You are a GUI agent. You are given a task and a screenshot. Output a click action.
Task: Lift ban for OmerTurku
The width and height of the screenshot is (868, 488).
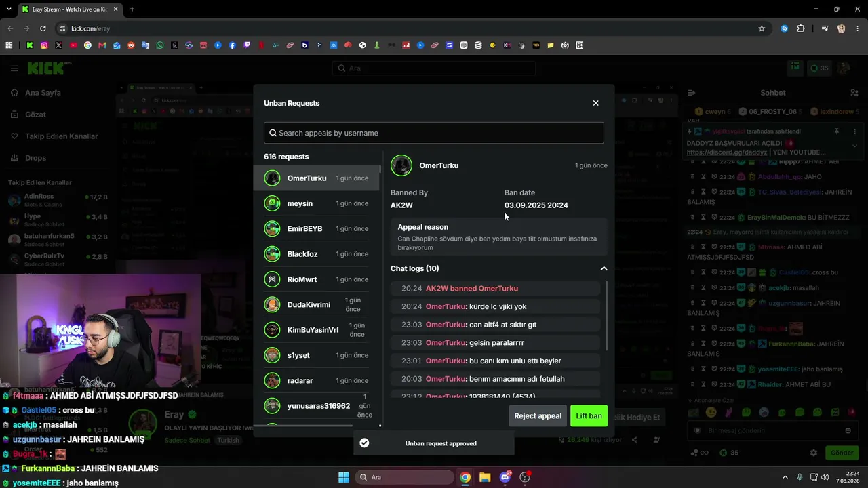[589, 415]
